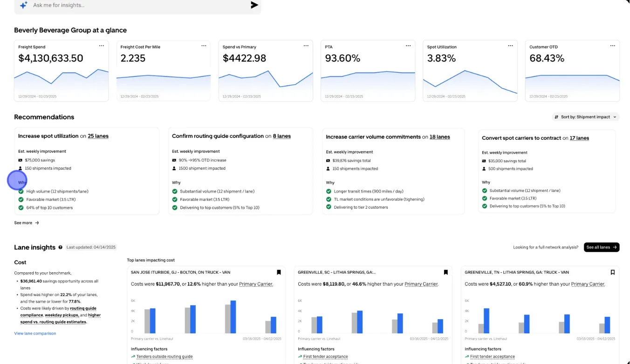The height and width of the screenshot is (364, 630).
Task: Open the 8 lanes link
Action: tap(282, 136)
